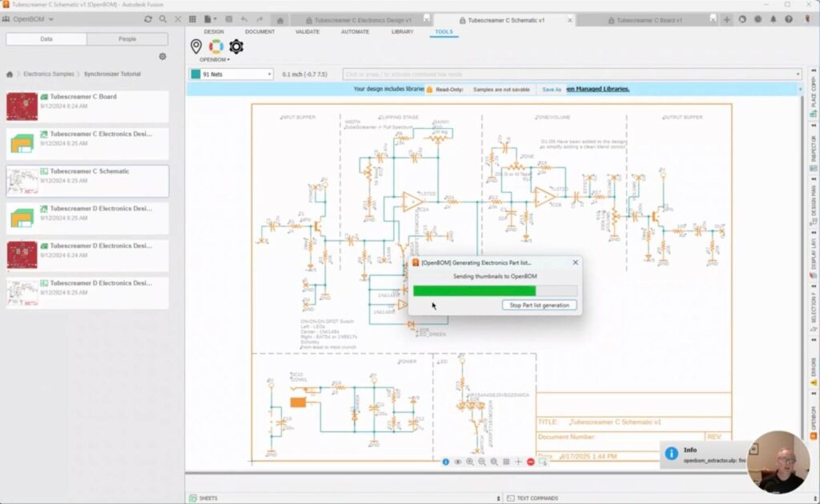Click the zoom out magnifier icon

[481, 462]
